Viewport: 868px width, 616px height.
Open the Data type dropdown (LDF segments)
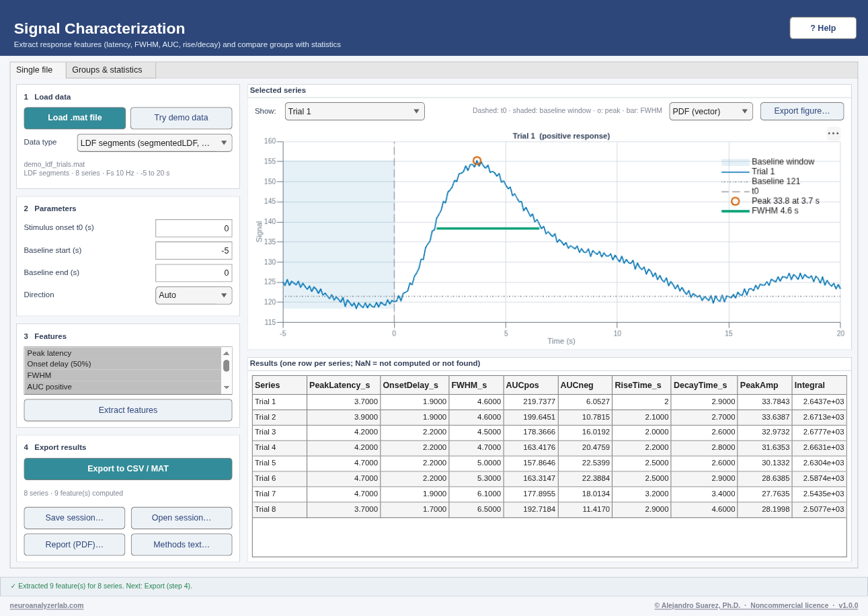(x=155, y=143)
